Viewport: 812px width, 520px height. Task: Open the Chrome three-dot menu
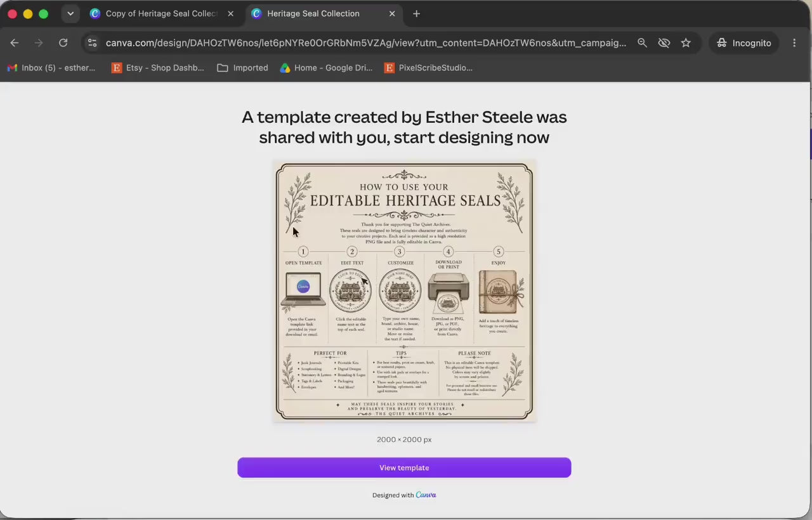[x=794, y=42]
